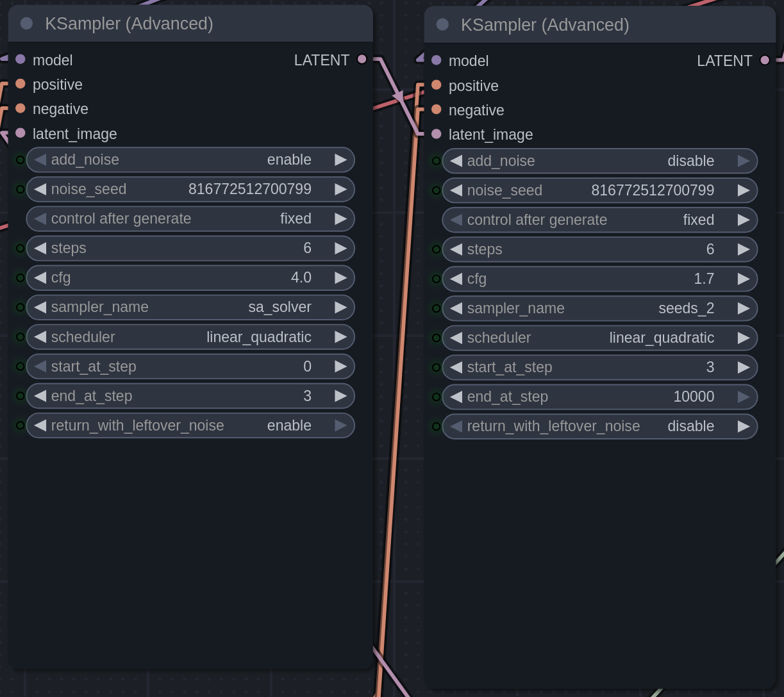
Task: Select the left KSampler (Advanced) title bar
Action: [x=190, y=24]
